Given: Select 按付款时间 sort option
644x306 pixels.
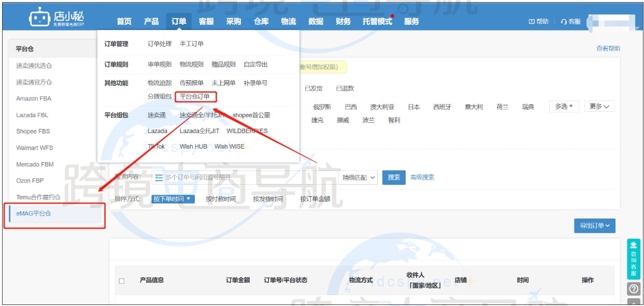Looking at the screenshot, I should 220,198.
